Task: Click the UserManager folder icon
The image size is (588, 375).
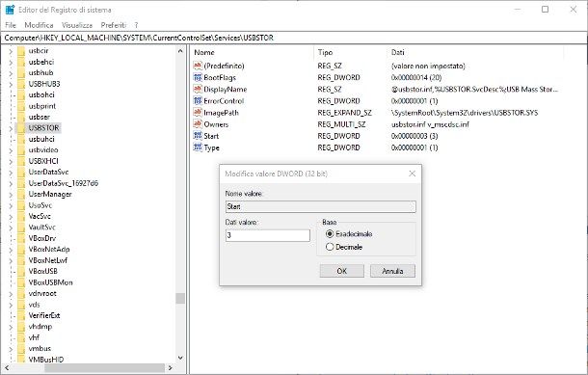Action: pyautogui.click(x=21, y=194)
